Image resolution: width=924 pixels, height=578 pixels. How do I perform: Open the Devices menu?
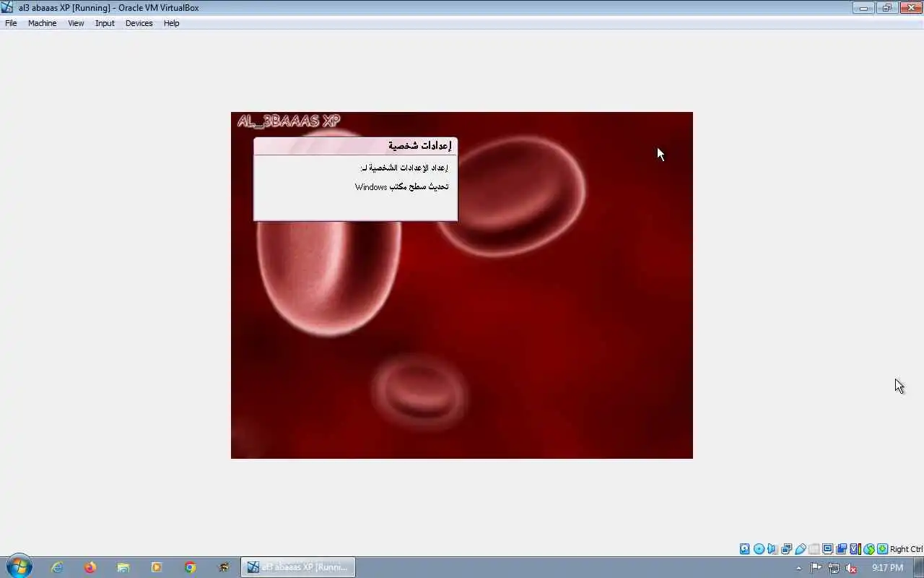coord(139,23)
